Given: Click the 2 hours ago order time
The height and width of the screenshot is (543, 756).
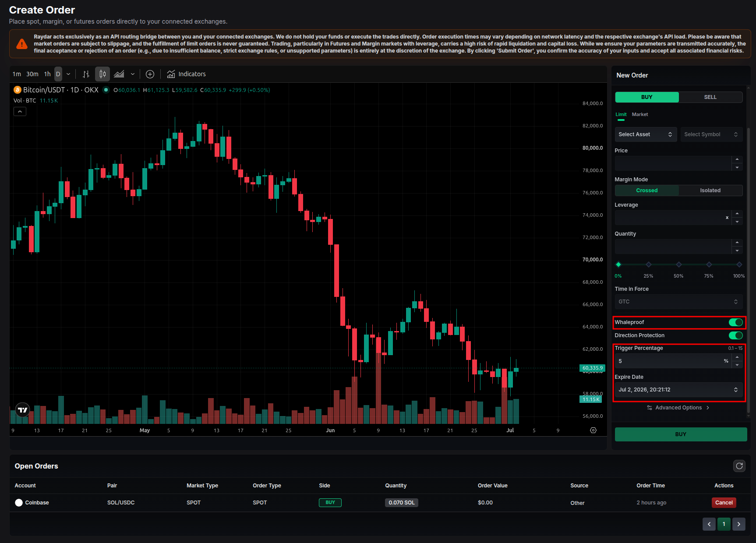Looking at the screenshot, I should 651,503.
